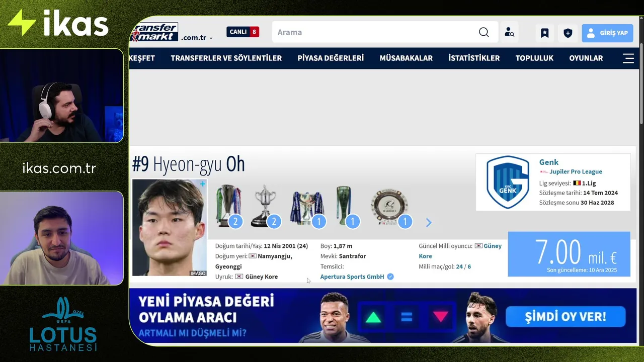Click the pink down arrow voting icon
Viewport: 644px width, 362px height.
click(441, 317)
